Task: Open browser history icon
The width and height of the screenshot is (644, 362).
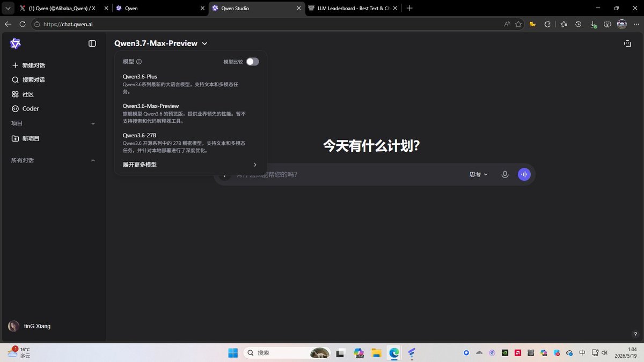Action: click(578, 24)
